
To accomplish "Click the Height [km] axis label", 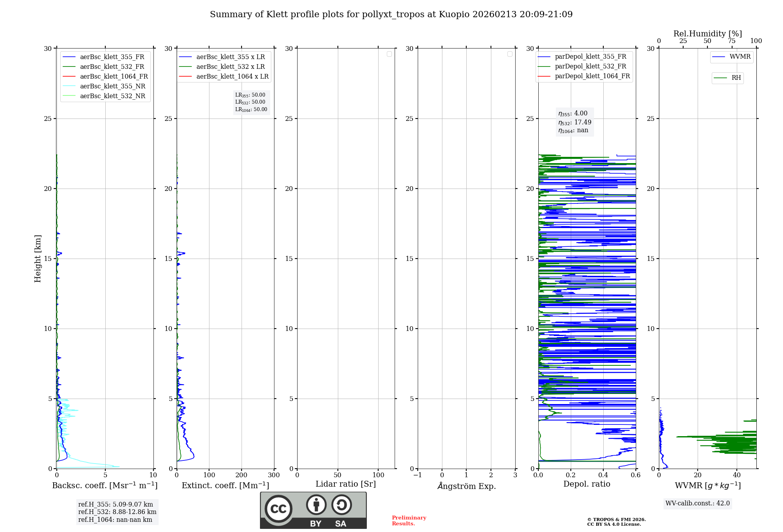I will (38, 258).
